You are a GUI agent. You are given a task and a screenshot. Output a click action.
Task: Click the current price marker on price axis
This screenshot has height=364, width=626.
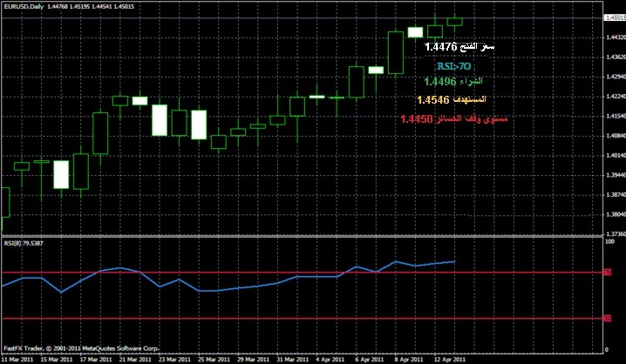pos(614,17)
